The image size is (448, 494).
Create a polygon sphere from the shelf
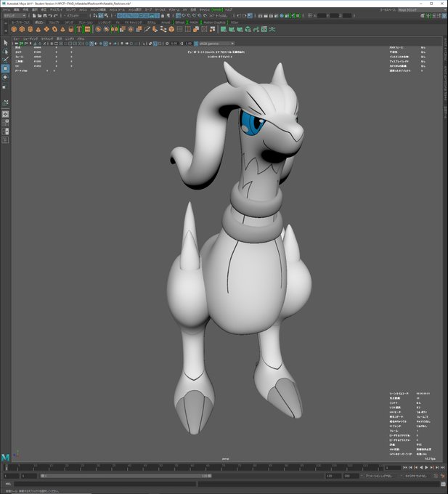click(x=14, y=29)
